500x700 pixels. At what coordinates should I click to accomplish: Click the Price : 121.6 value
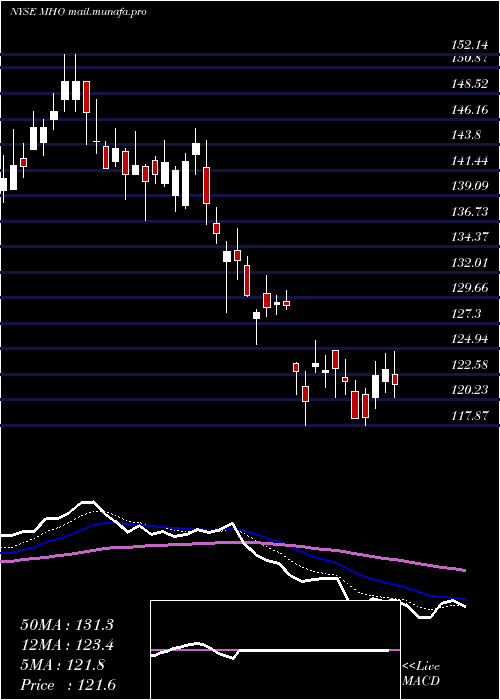[x=68, y=685]
